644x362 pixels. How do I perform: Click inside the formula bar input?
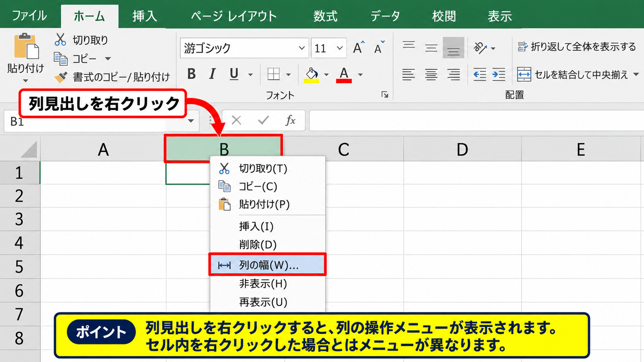pos(476,121)
